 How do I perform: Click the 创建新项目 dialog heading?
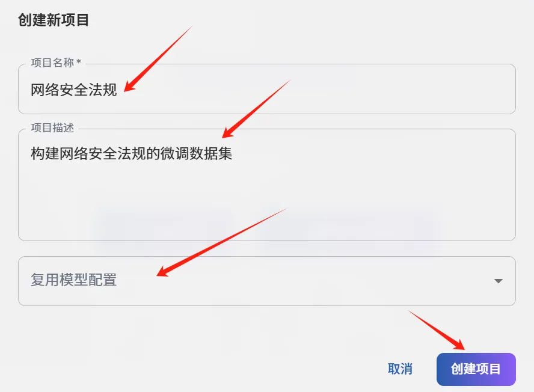click(x=54, y=20)
